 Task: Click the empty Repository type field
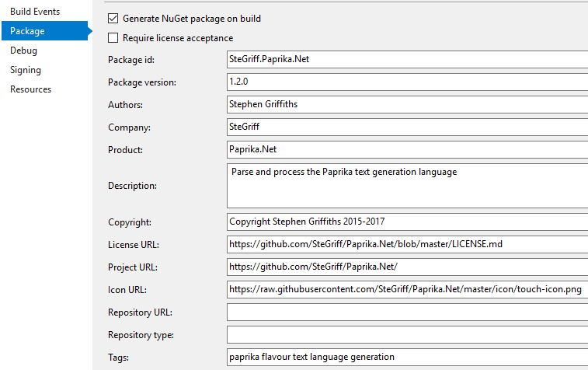(x=407, y=334)
